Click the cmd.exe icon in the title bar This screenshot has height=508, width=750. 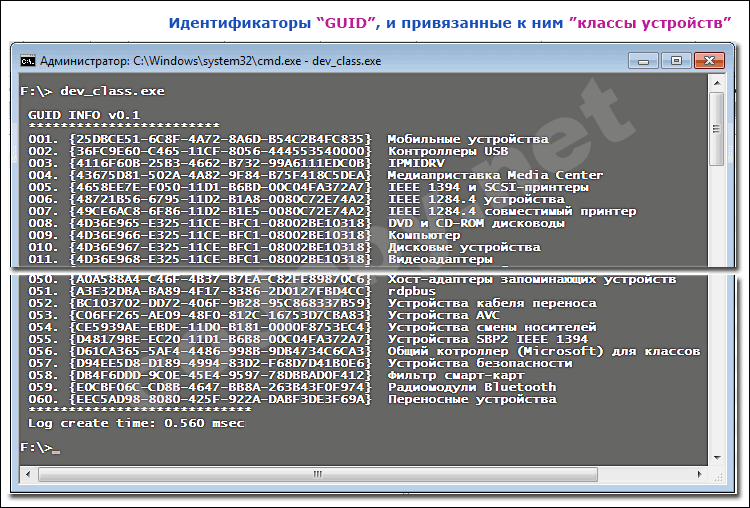click(x=28, y=61)
